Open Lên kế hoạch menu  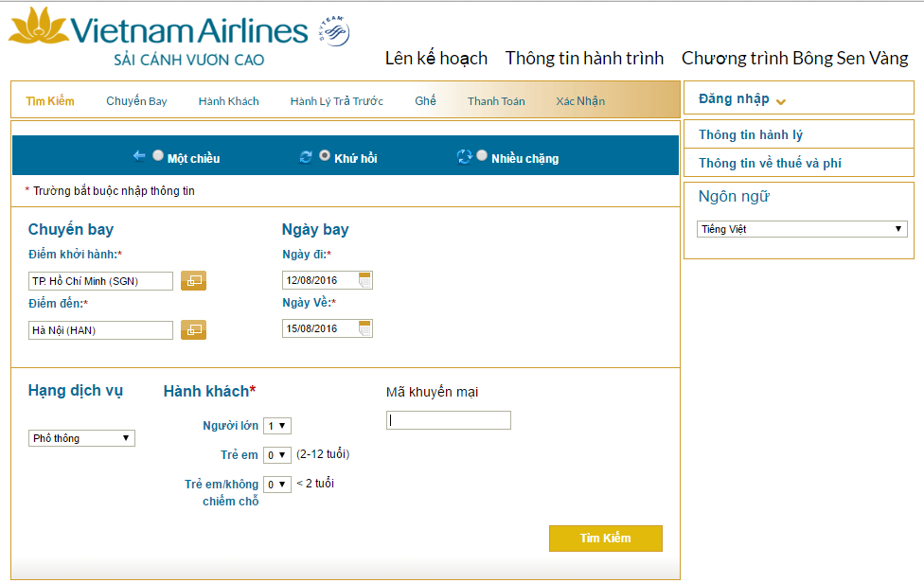tap(435, 59)
